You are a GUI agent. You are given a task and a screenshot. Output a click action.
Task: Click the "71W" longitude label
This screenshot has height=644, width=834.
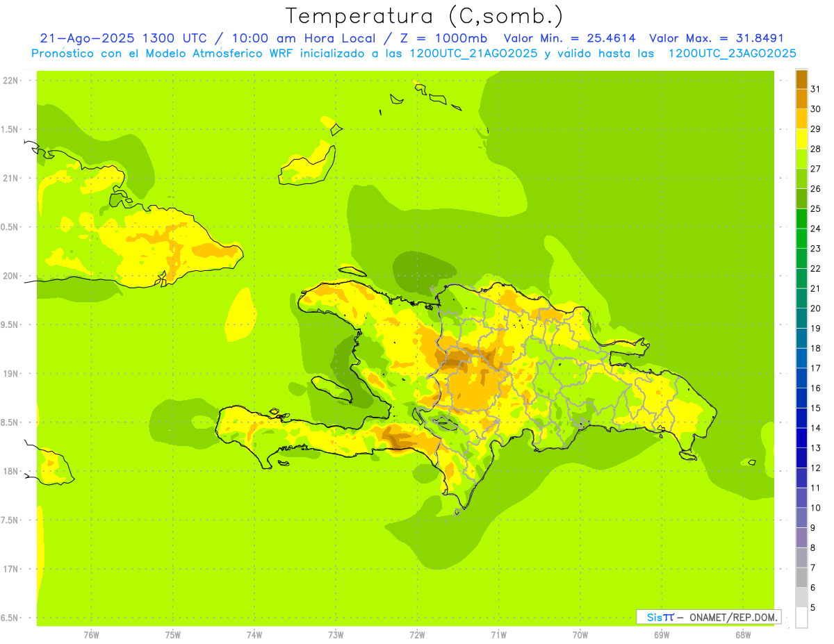498,635
